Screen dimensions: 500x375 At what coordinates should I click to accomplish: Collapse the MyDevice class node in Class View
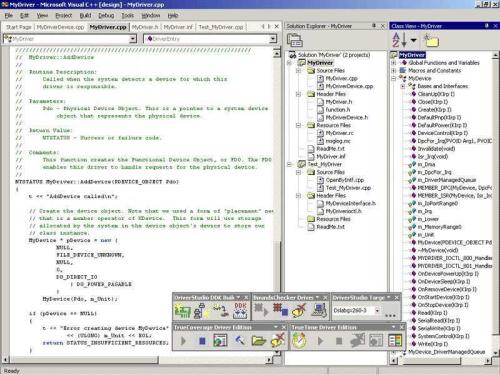coord(394,78)
